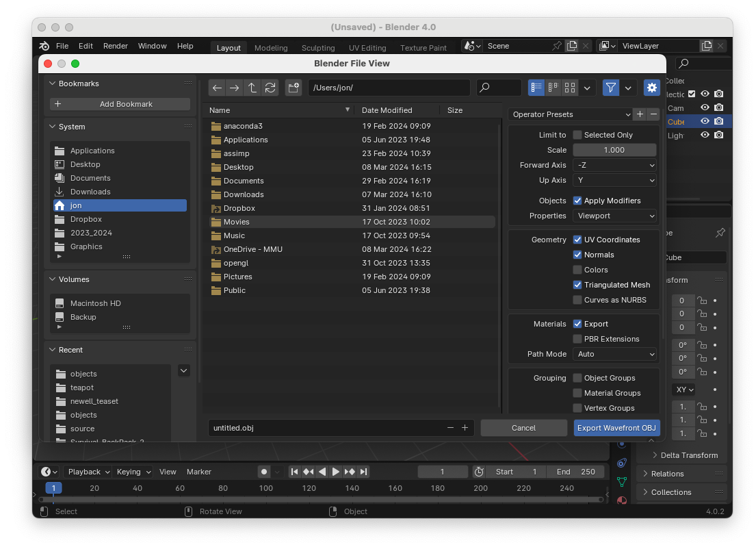The height and width of the screenshot is (547, 756).
Task: Enable Object Groups checkbox
Action: (x=577, y=378)
